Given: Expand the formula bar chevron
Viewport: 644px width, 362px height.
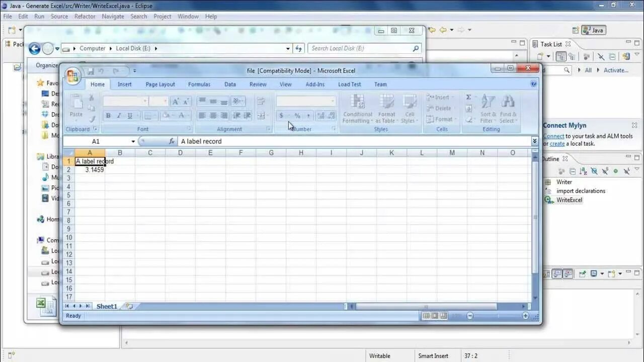Looking at the screenshot, I should 534,141.
